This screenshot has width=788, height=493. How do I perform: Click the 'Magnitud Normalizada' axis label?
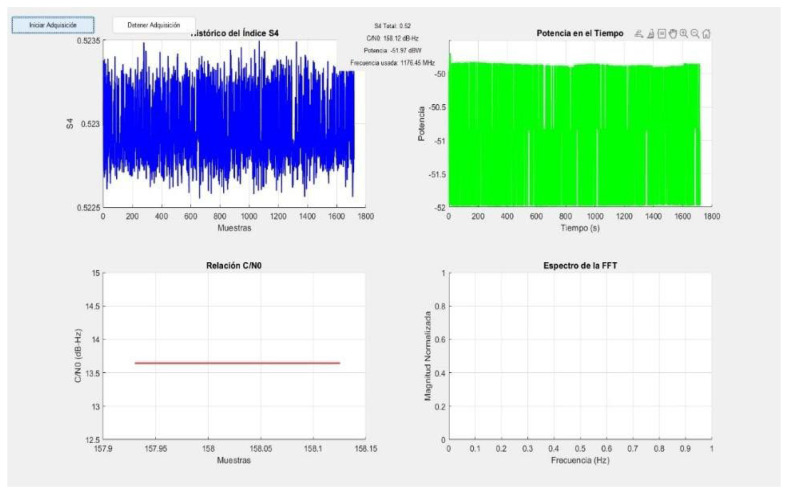tap(428, 356)
